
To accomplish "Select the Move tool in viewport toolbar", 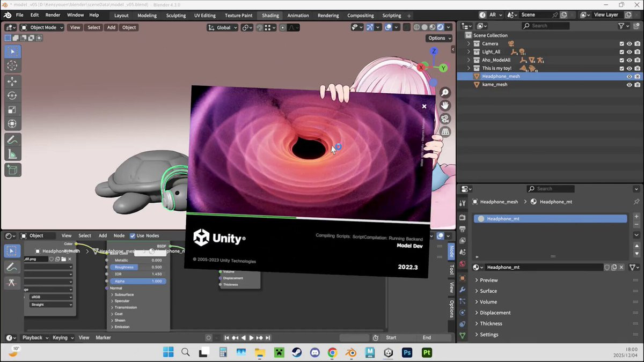I will tap(12, 82).
